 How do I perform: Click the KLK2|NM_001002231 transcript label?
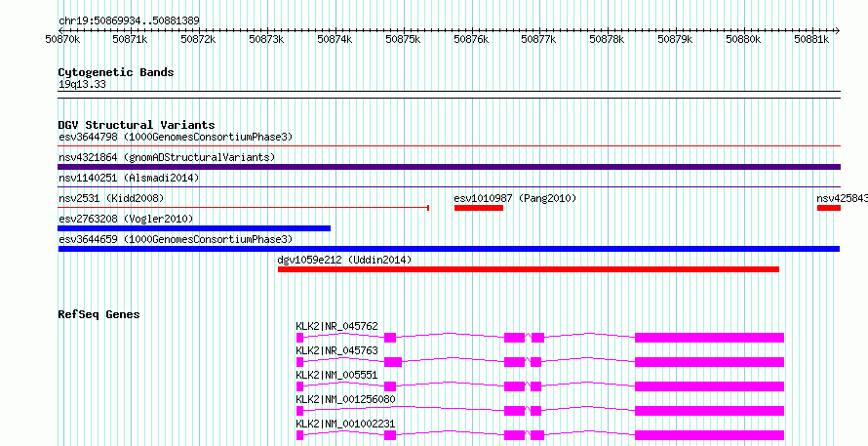click(345, 424)
